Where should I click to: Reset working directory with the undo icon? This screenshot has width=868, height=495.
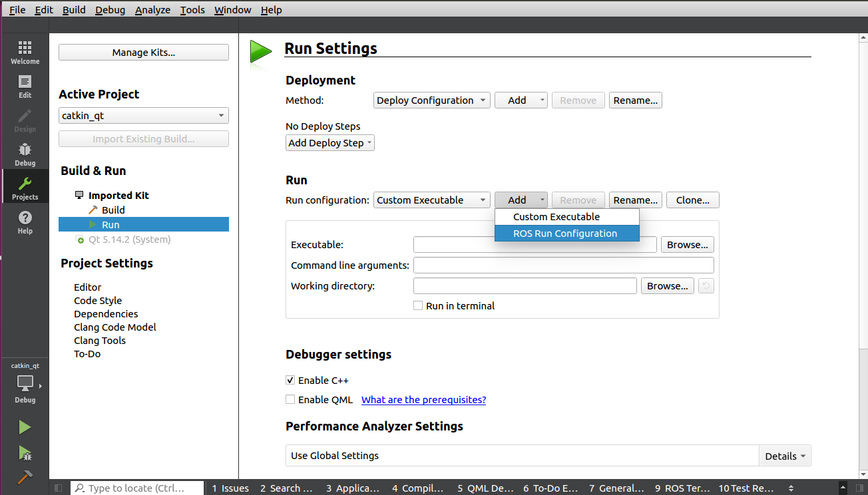(x=706, y=286)
